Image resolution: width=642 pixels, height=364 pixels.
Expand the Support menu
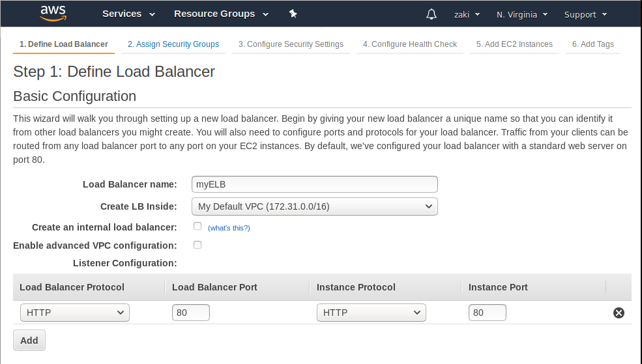(585, 15)
